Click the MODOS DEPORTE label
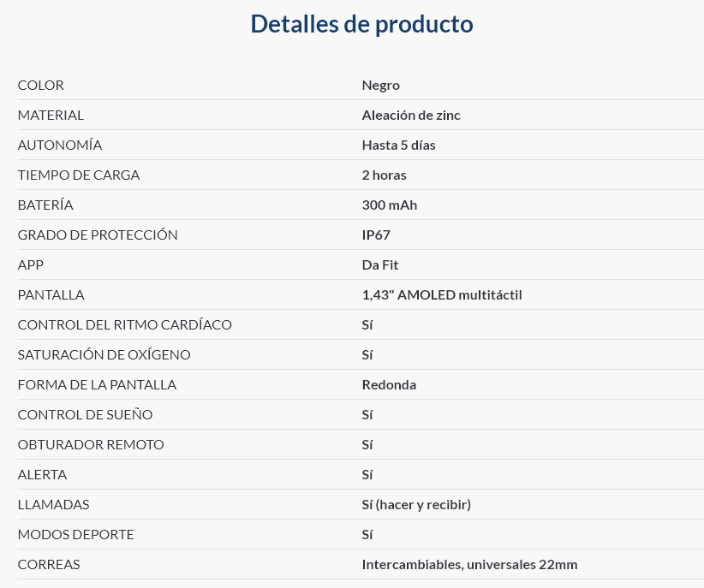Image resolution: width=704 pixels, height=588 pixels. [76, 535]
